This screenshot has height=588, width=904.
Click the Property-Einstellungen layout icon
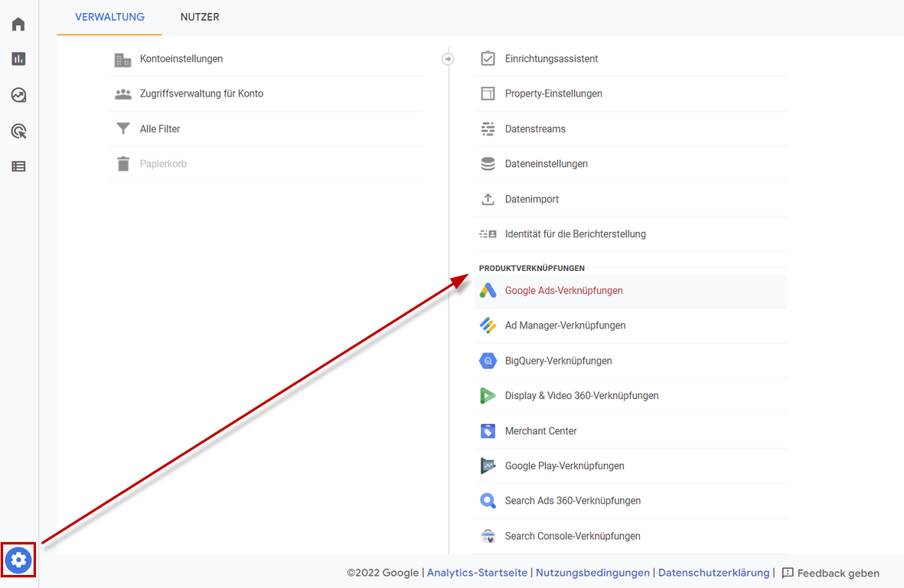pos(488,93)
